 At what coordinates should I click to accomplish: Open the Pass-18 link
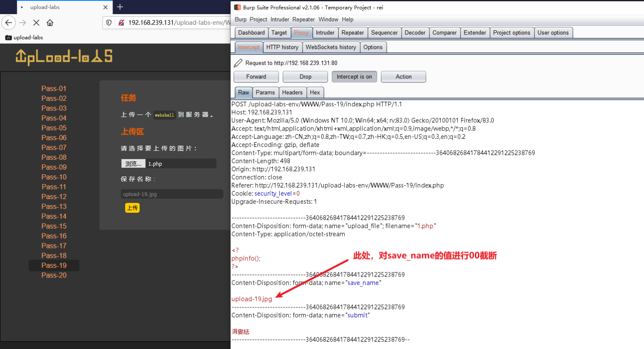[54, 256]
